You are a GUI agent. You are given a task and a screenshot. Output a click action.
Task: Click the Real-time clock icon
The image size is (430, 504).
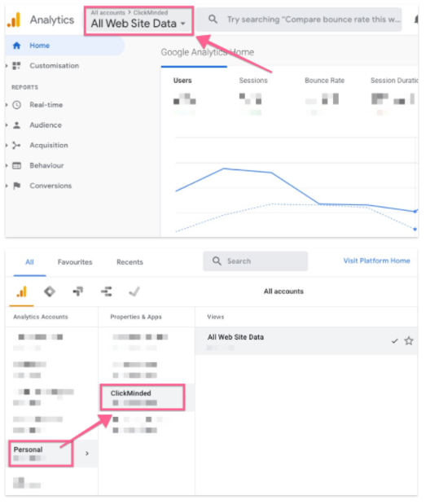click(x=17, y=105)
